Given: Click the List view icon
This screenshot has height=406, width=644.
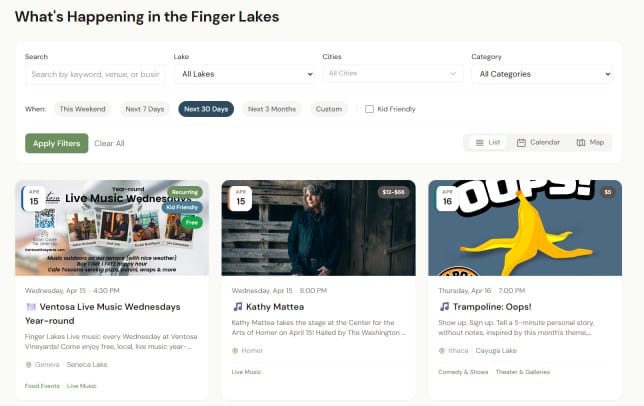Looking at the screenshot, I should coord(479,143).
